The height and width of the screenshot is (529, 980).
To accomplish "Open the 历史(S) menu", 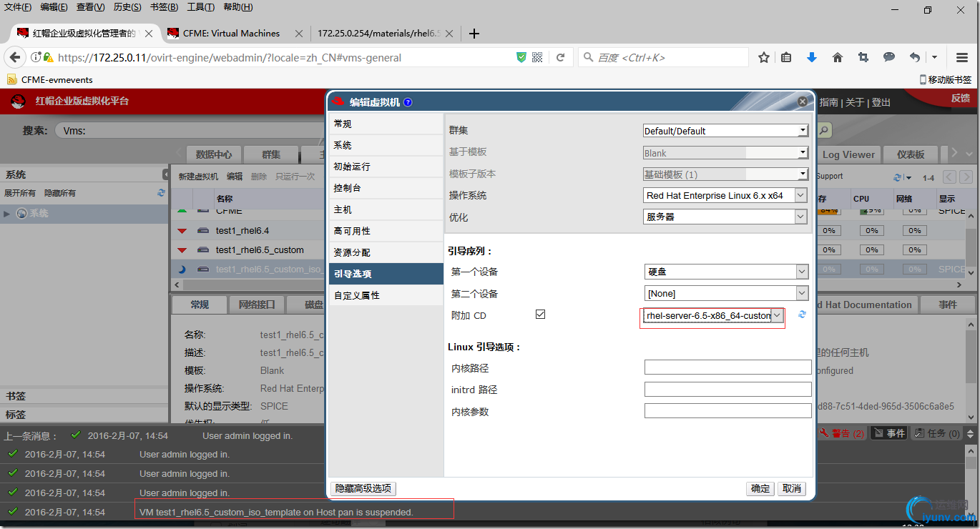I will 127,7.
